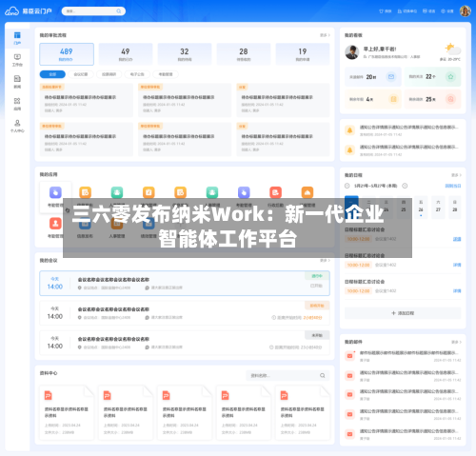Select the 489 approval stat card
Image resolution: width=476 pixels, height=456 pixels.
pos(67,54)
